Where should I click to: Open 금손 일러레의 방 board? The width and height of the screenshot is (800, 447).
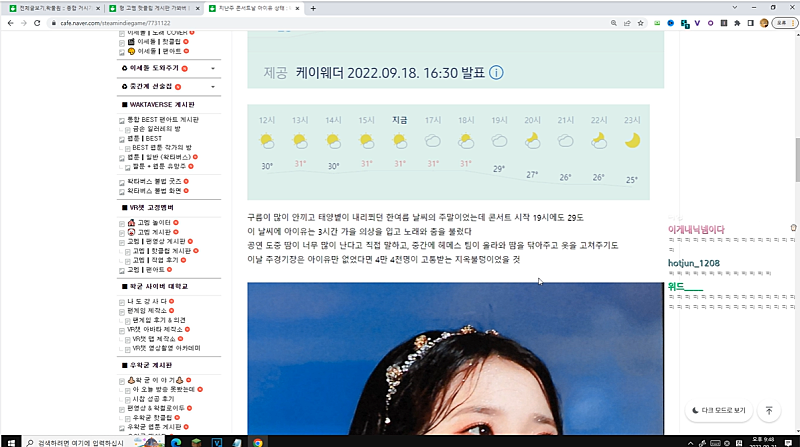click(156, 129)
